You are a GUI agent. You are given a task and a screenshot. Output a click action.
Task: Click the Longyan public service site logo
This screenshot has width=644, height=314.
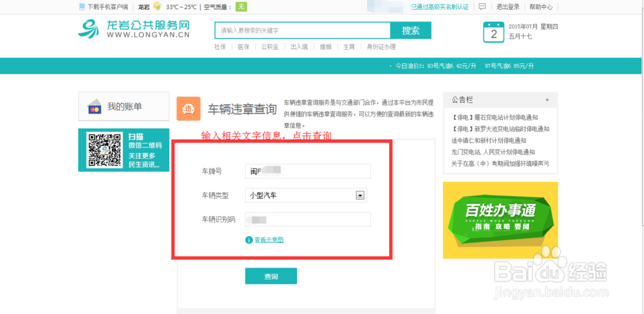click(134, 29)
